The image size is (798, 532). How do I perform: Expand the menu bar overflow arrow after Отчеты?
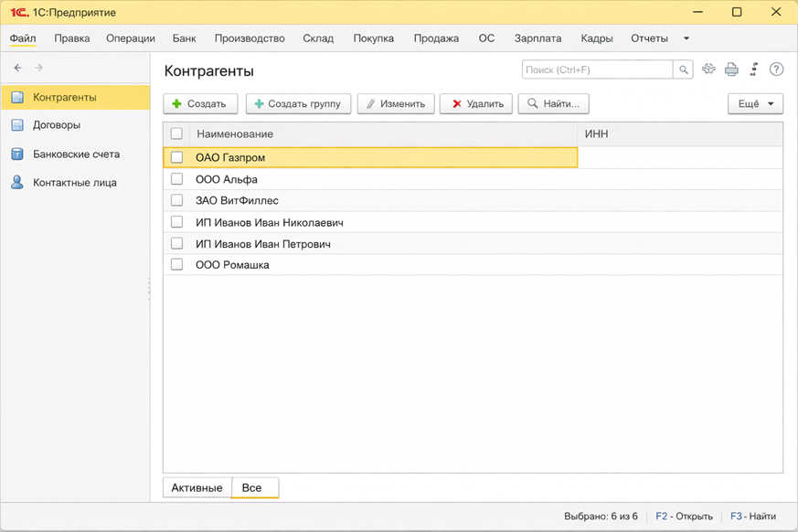pyautogui.click(x=686, y=38)
